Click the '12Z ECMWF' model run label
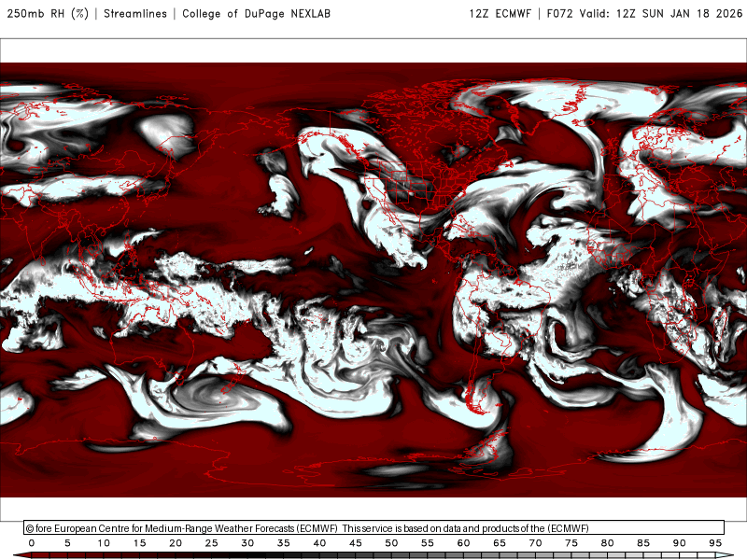 pos(500,13)
